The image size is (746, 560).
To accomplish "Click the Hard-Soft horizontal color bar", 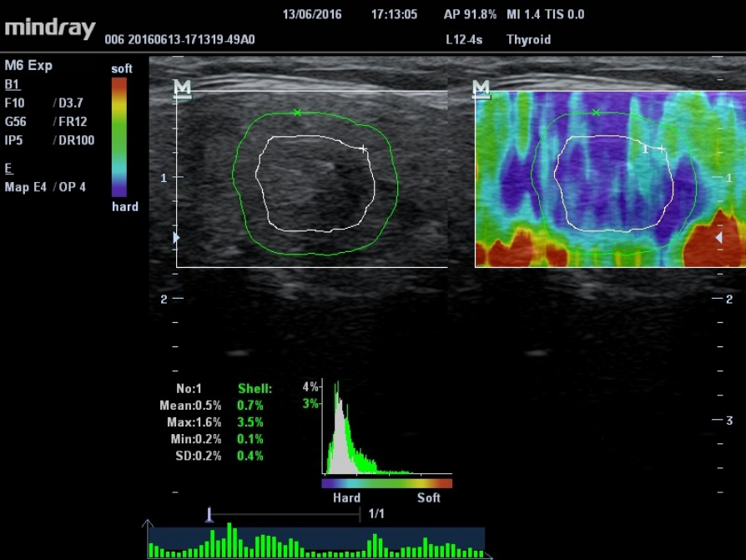I will 386,482.
